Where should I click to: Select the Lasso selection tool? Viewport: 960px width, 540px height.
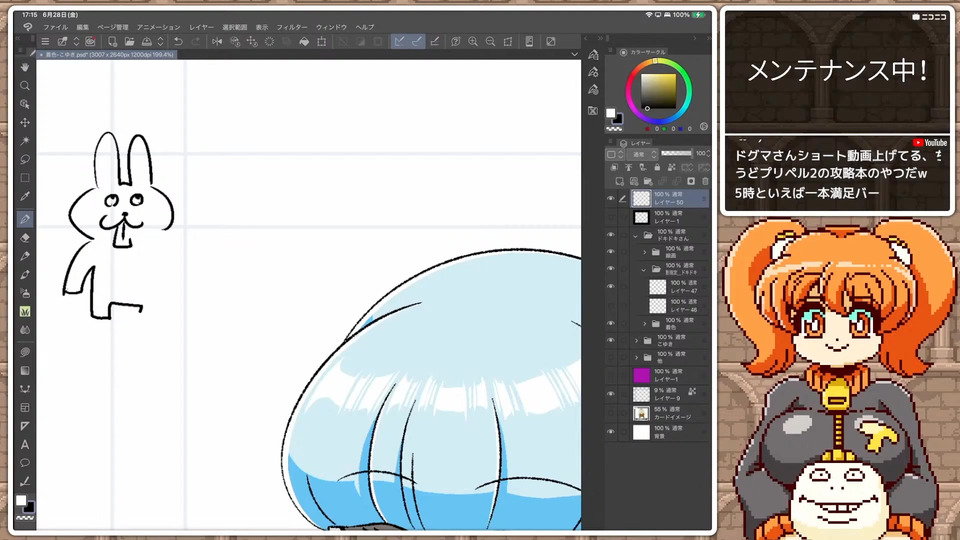[x=25, y=159]
